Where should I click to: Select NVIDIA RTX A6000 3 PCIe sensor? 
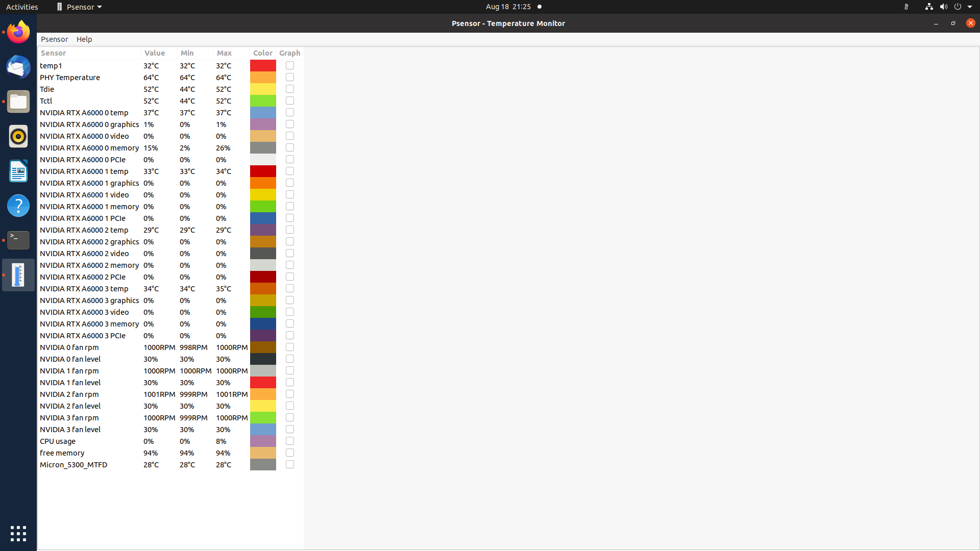tap(170, 335)
